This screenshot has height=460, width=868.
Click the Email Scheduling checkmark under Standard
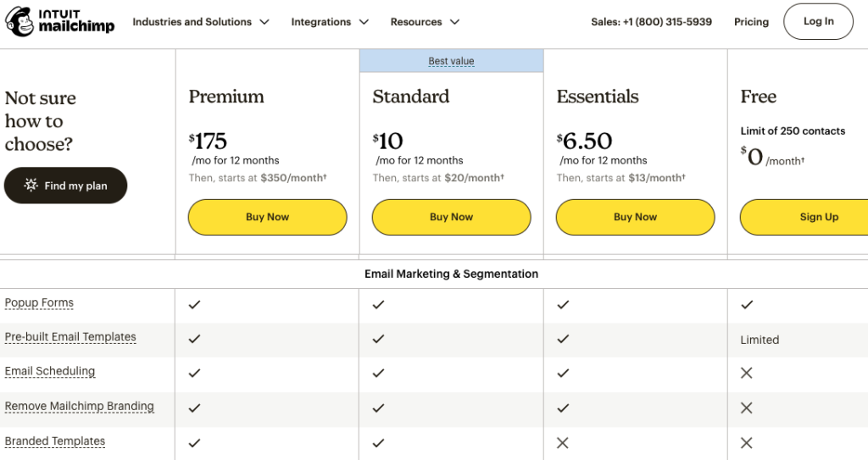pos(378,373)
